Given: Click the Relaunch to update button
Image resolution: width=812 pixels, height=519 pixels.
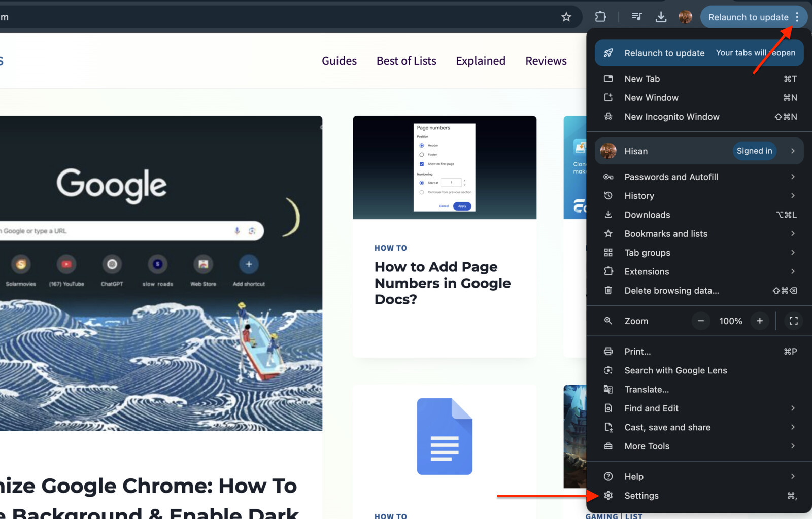Looking at the screenshot, I should [749, 17].
